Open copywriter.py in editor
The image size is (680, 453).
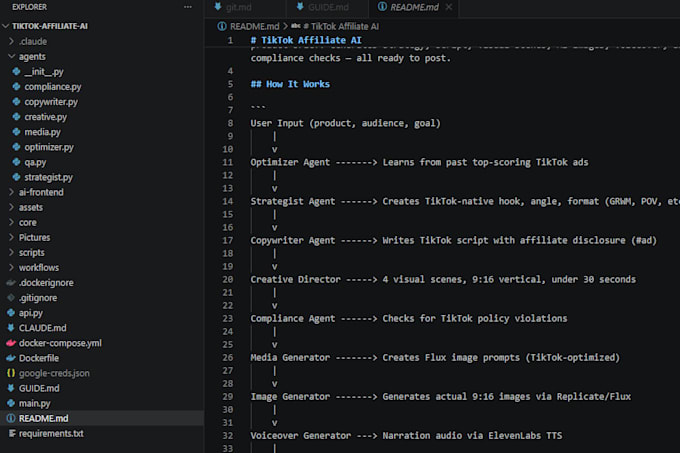pyautogui.click(x=51, y=102)
